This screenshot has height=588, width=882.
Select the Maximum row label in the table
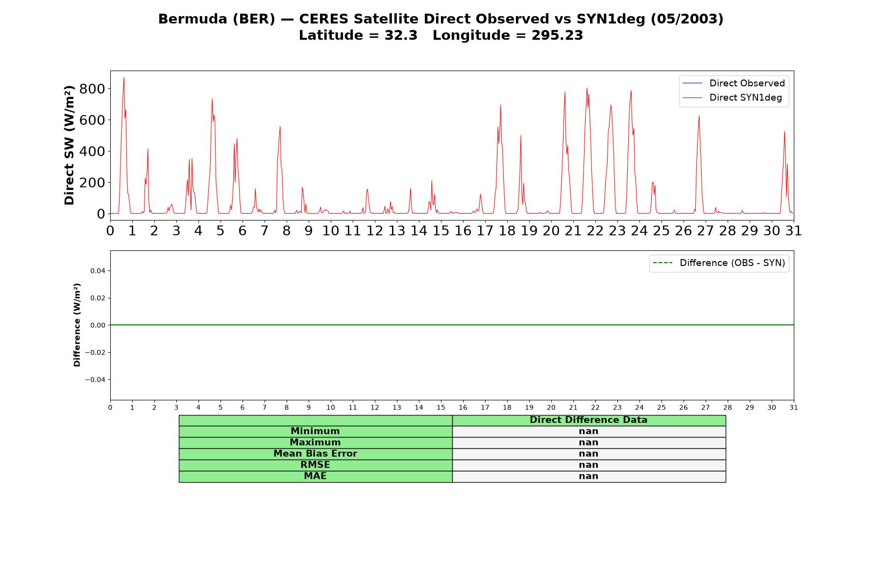[315, 442]
